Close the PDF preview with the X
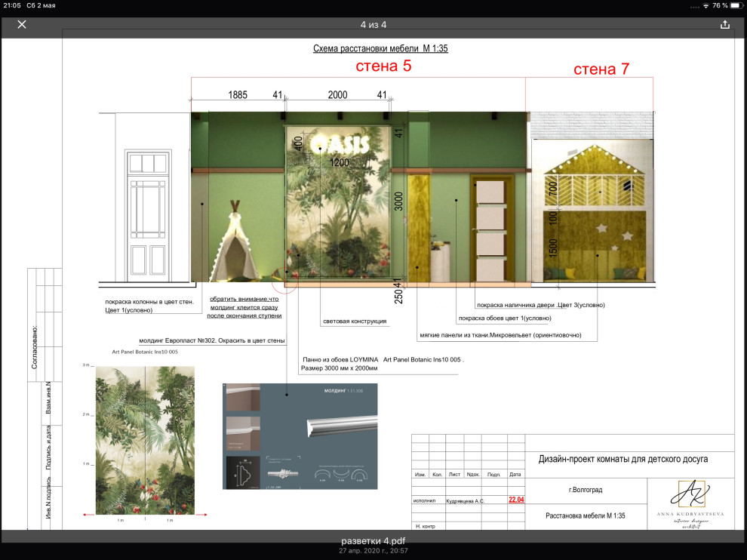747x560 pixels. [22, 24]
